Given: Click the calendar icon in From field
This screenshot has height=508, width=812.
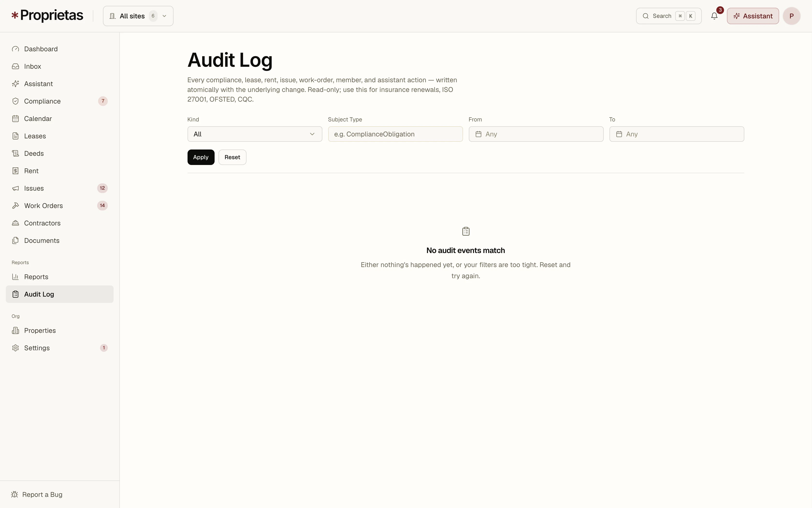Looking at the screenshot, I should 478,134.
